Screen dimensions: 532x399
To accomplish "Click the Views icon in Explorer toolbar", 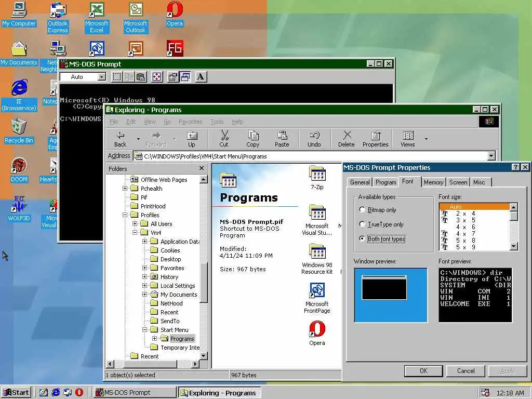I will 408,139.
